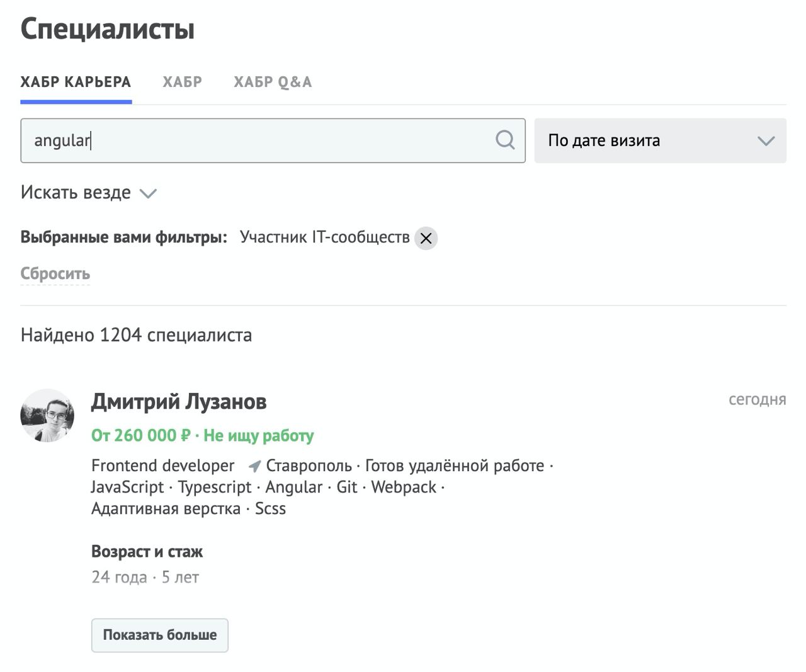Viewport: 806px width, 672px height.
Task: Expand the Искать везде options
Action: coord(88,193)
